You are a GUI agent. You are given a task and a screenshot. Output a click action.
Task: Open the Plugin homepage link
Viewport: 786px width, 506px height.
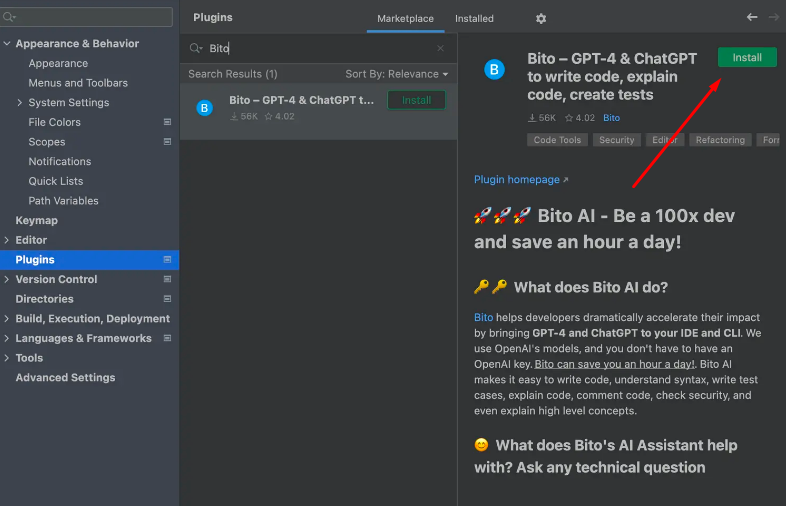click(521, 180)
